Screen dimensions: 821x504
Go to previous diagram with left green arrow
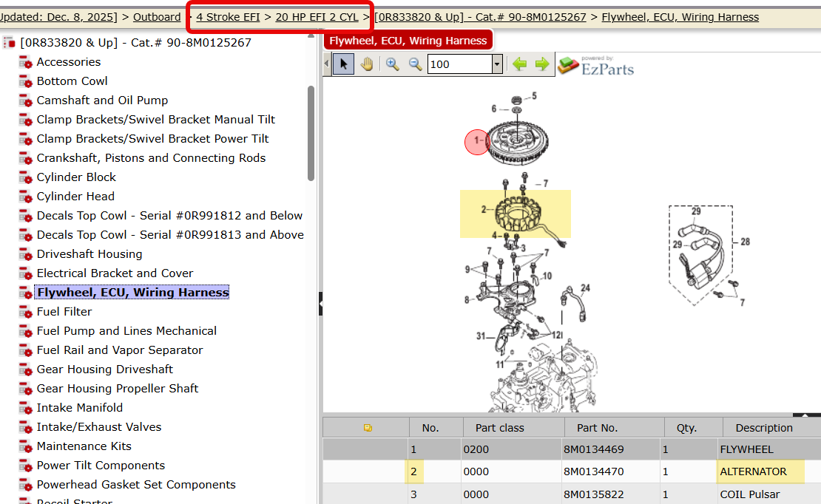519,64
